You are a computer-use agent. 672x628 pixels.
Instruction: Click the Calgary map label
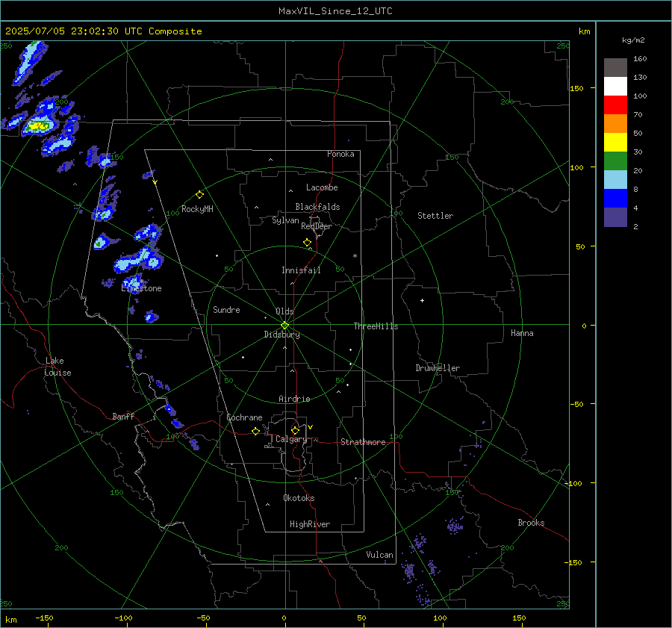(x=291, y=439)
